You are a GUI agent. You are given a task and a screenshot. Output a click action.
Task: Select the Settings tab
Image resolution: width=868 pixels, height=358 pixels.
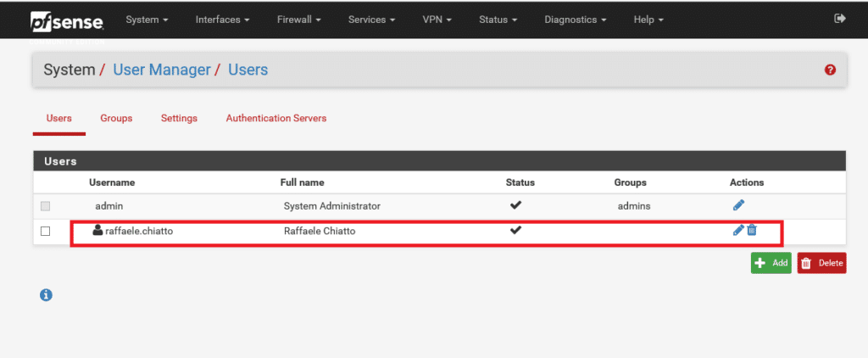(x=180, y=118)
